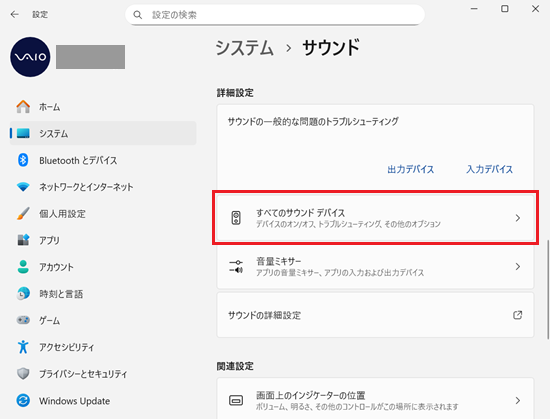Navigate to システム breadcrumb in header
The image size is (550, 419).
point(244,47)
